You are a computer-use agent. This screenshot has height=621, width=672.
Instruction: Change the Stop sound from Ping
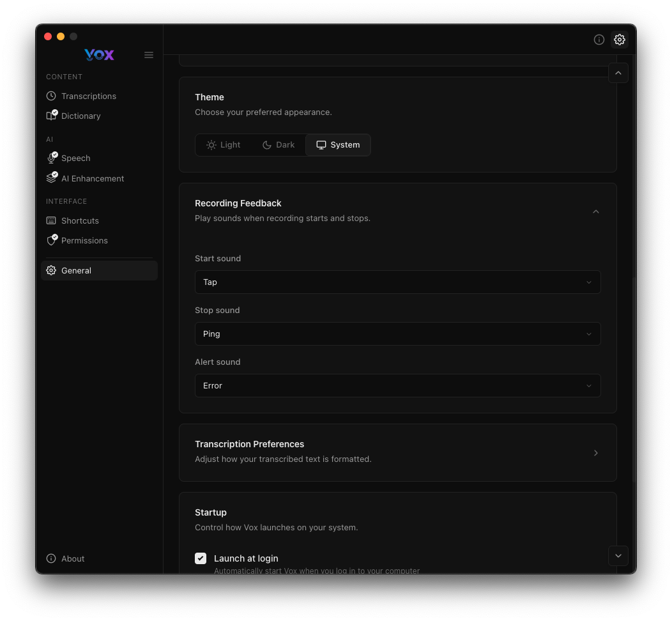tap(397, 333)
